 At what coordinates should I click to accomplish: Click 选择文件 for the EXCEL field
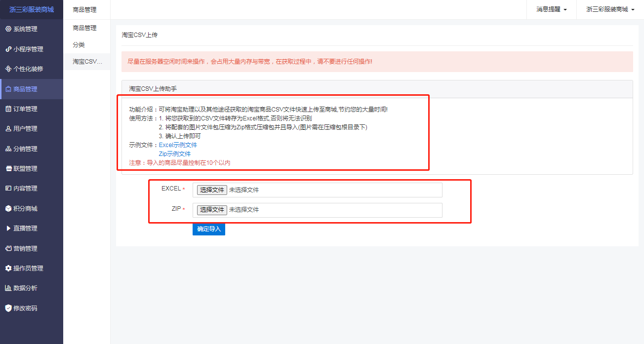[212, 190]
